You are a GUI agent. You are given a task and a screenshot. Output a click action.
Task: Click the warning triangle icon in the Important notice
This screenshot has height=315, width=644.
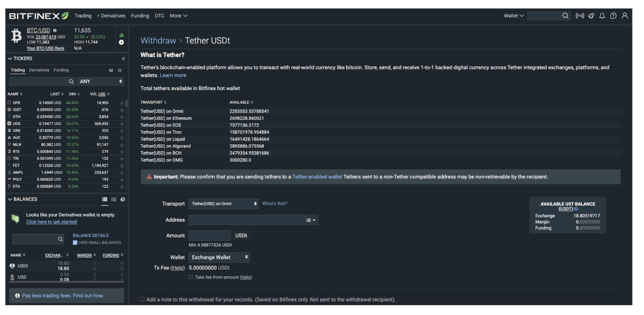click(149, 177)
